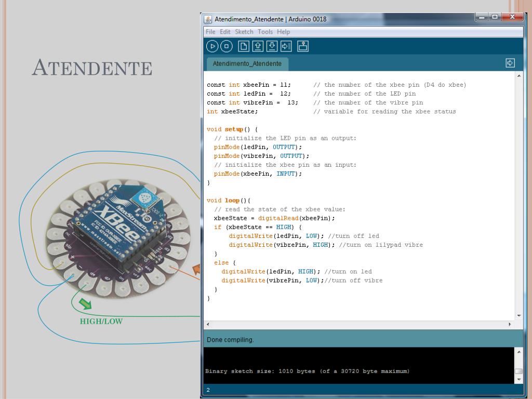Image resolution: width=532 pixels, height=399 pixels.
Task: Click the line "const int ledPin = 12;"
Action: tap(249, 94)
